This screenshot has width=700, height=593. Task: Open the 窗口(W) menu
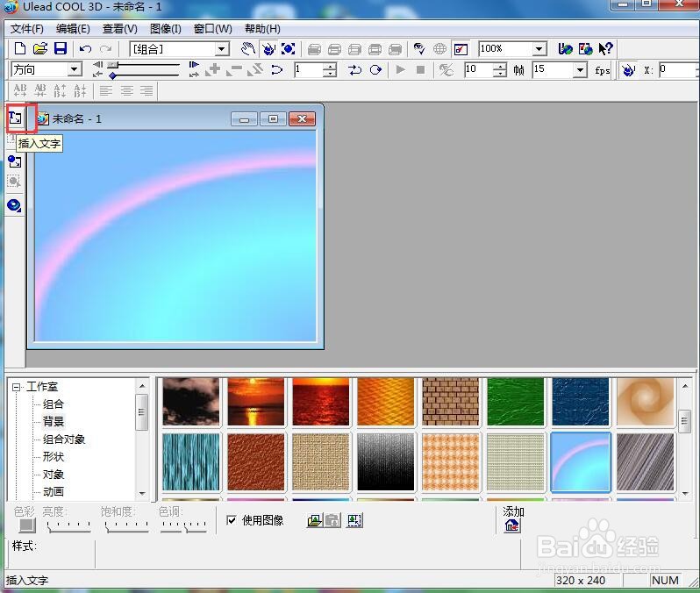pos(212,29)
